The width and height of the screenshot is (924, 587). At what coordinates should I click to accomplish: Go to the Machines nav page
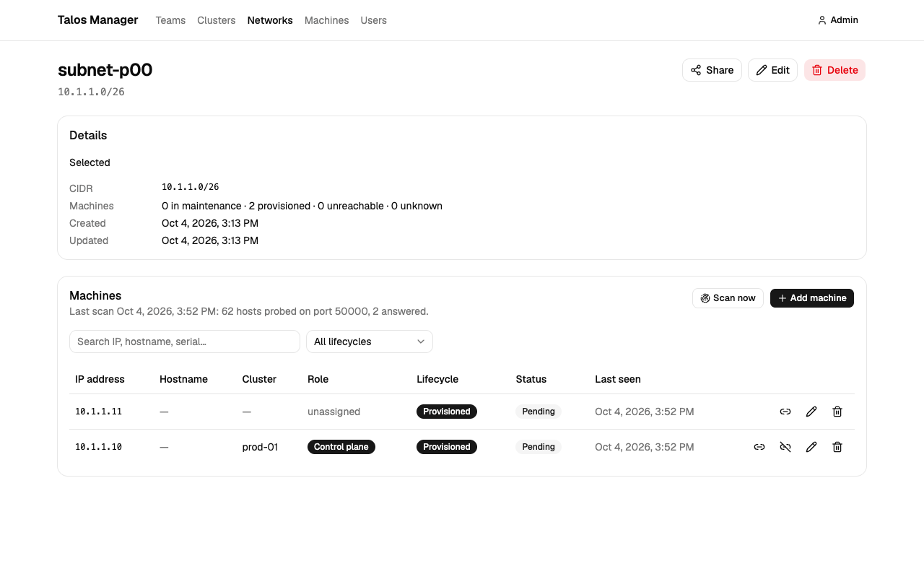327,20
